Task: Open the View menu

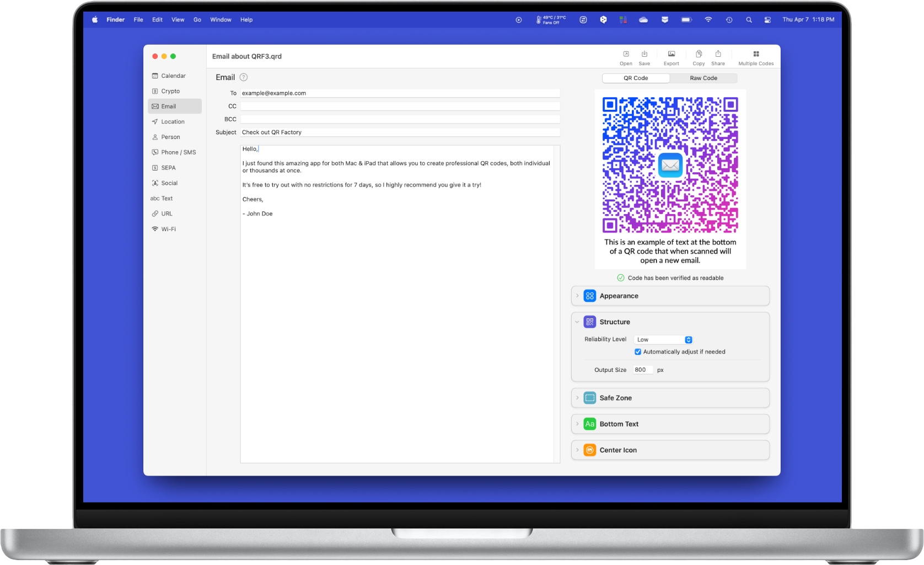Action: pos(178,20)
